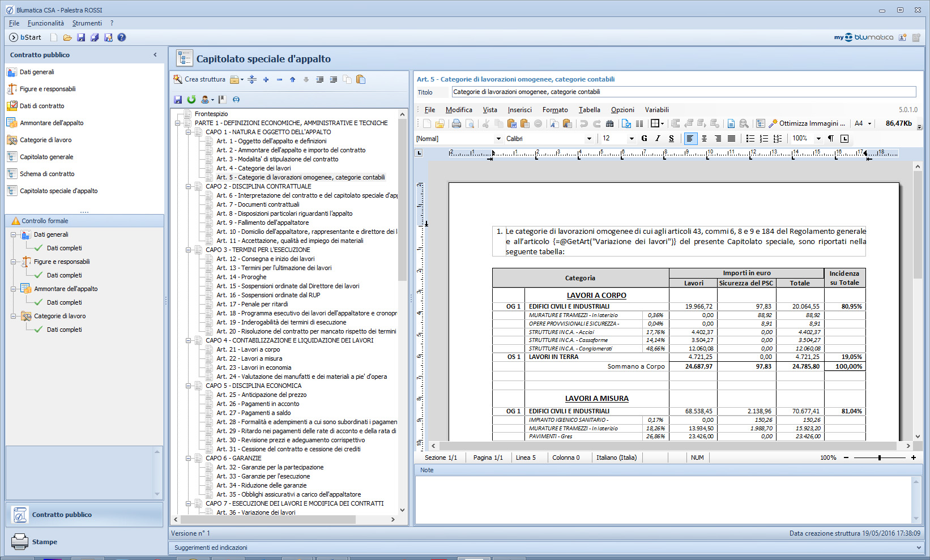
Task: Open the Funzionalità menu
Action: pos(45,23)
